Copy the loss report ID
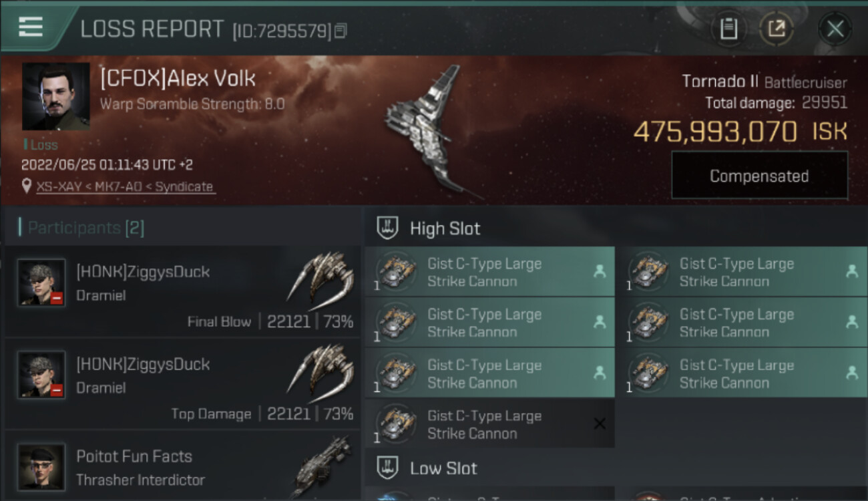Viewport: 868px width, 501px height. pos(341,31)
